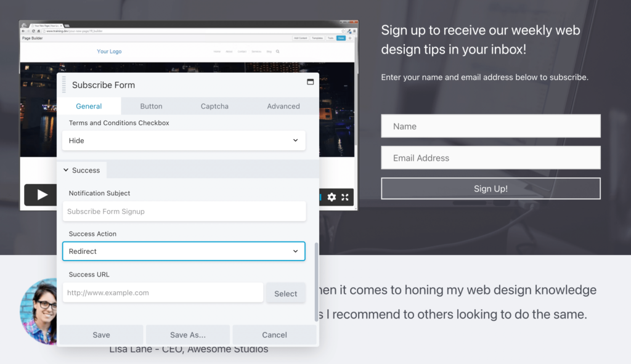Click the bookmark star in video's browser
This screenshot has height=364, width=631.
coord(343,31)
